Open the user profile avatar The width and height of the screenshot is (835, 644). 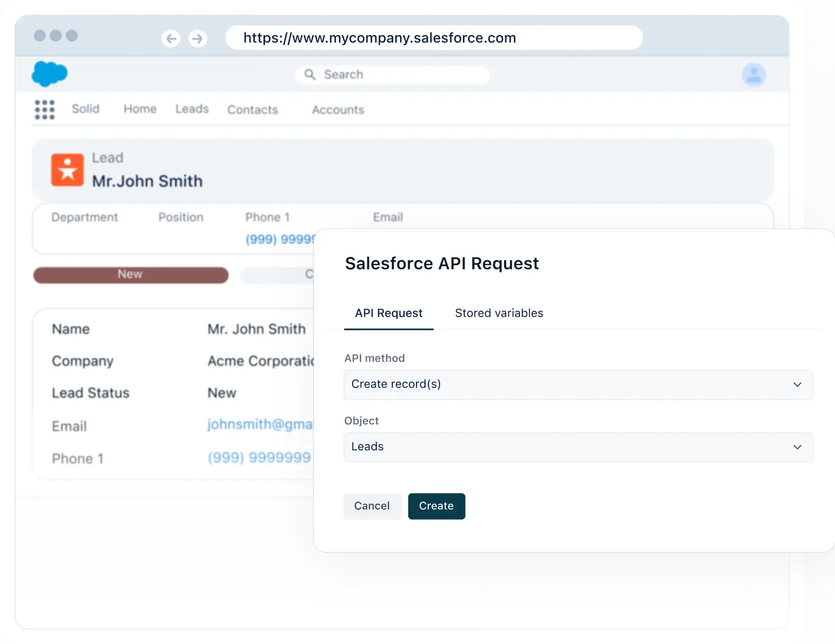tap(754, 74)
